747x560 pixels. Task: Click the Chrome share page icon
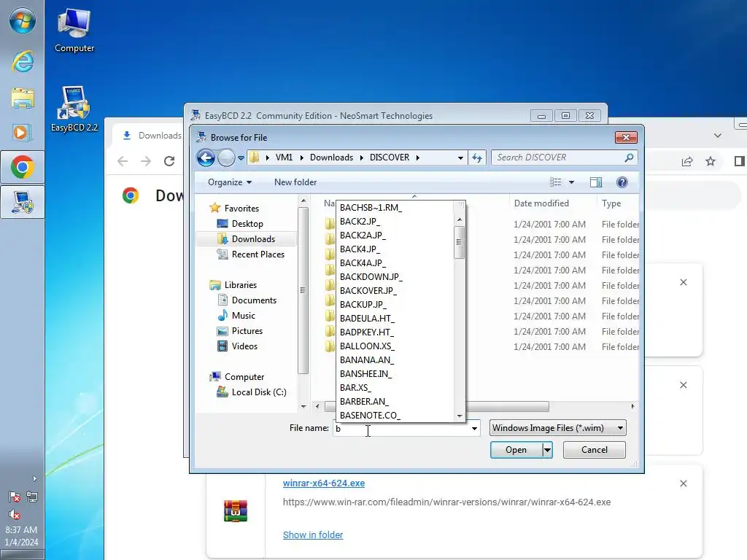click(x=687, y=161)
